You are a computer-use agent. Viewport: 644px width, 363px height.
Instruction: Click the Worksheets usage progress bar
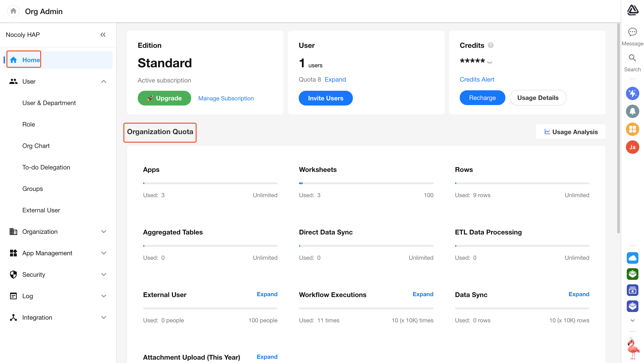(x=366, y=183)
